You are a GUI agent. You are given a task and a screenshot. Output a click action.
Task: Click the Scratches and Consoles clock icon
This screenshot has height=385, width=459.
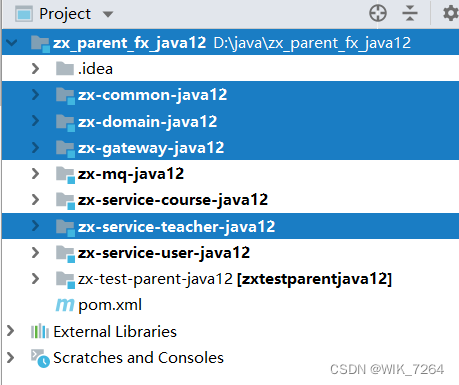coord(40,358)
